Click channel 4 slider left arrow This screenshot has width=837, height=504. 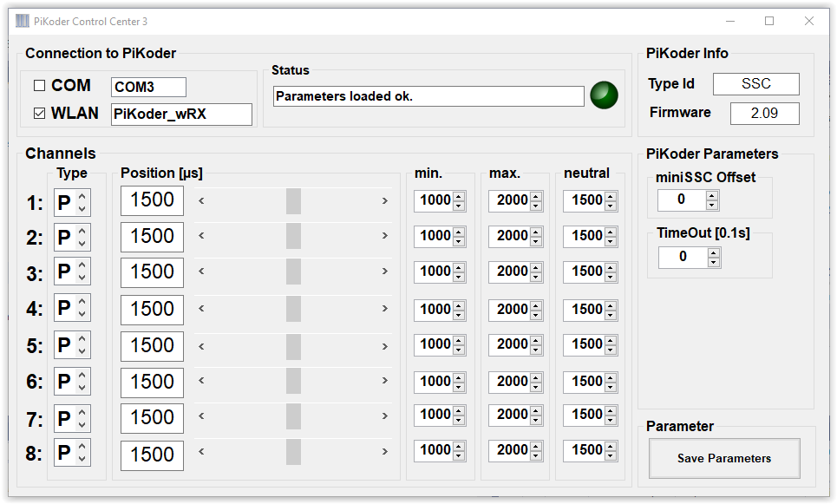coord(201,309)
